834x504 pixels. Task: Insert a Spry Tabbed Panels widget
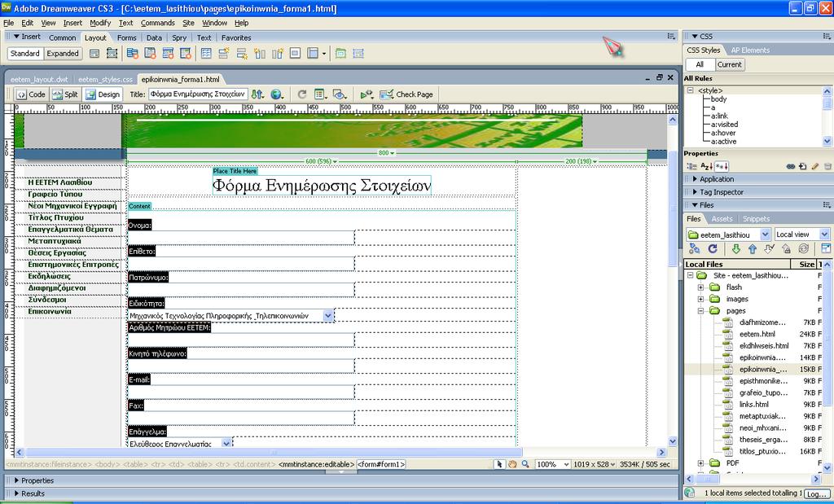[x=151, y=53]
